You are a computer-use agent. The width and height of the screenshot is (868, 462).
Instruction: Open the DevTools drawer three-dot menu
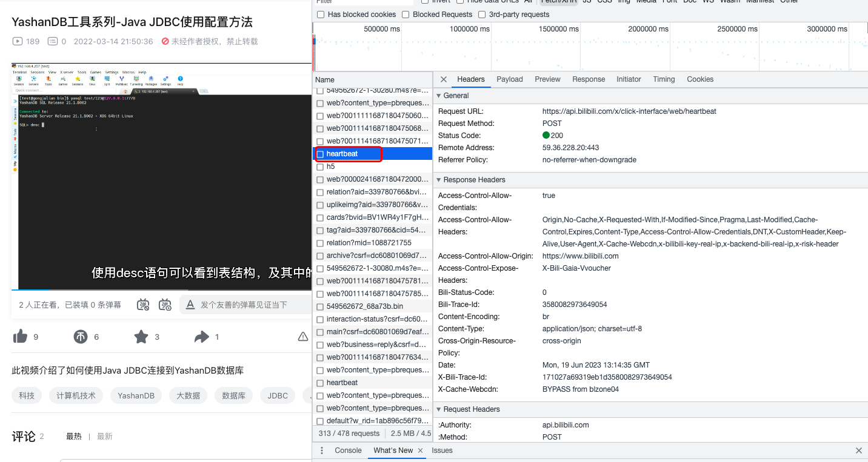(x=322, y=450)
